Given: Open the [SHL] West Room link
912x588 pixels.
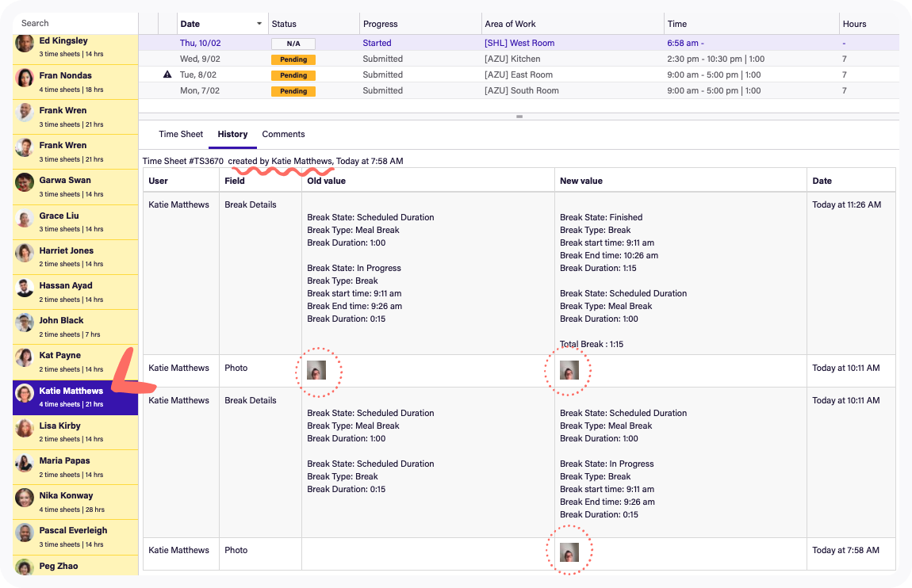Looking at the screenshot, I should click(x=519, y=43).
